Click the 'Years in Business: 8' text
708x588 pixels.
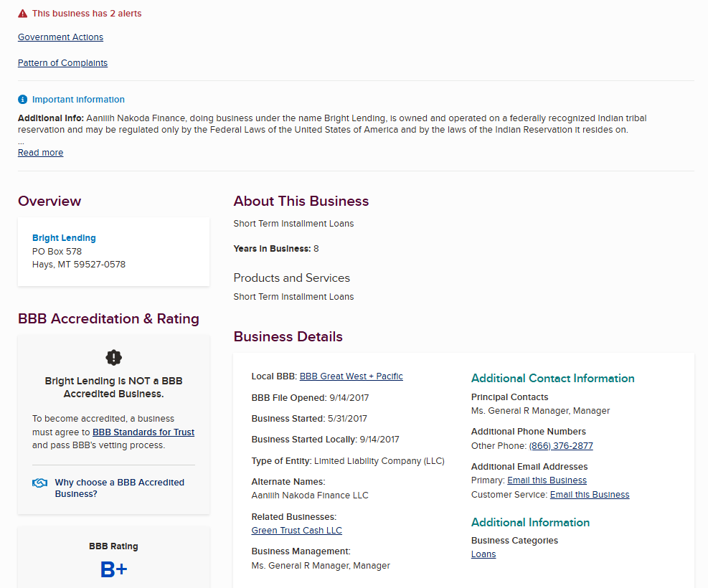[x=276, y=249]
